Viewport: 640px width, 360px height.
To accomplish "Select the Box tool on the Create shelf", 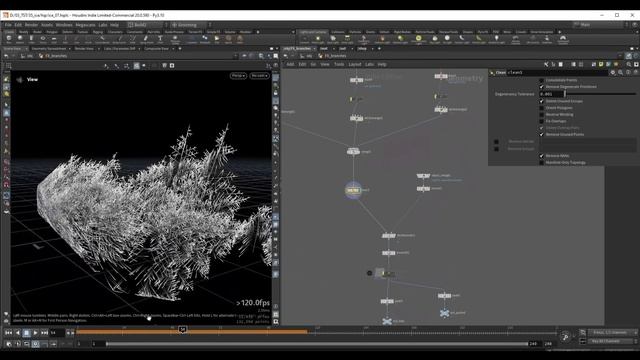I will click(x=9, y=39).
